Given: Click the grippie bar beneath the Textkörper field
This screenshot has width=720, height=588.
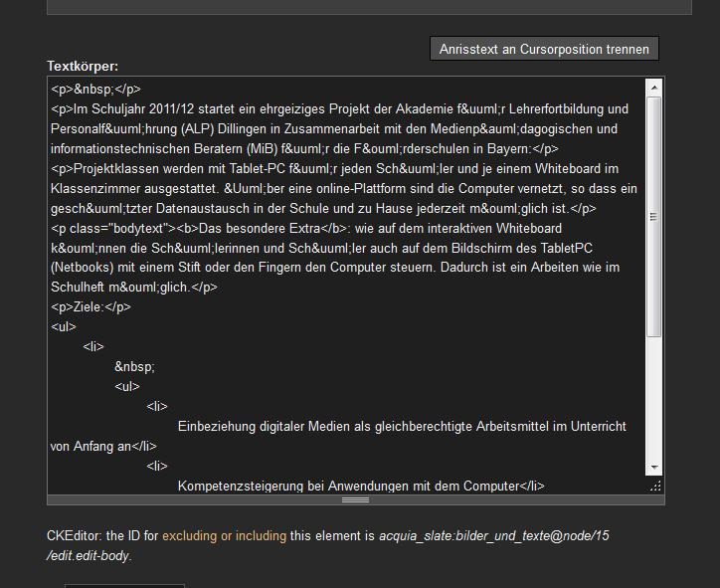Looking at the screenshot, I should pos(355,499).
